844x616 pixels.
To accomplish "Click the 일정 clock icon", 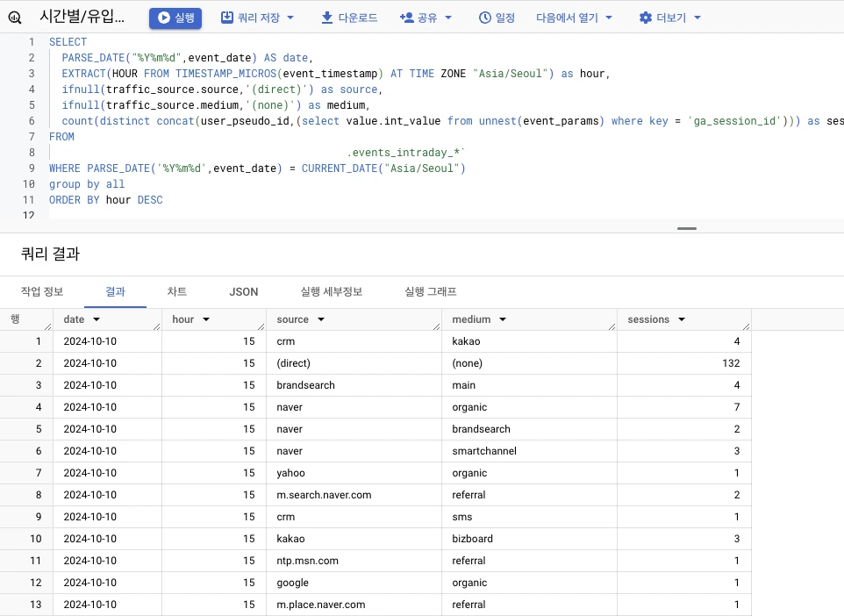I will pos(485,18).
